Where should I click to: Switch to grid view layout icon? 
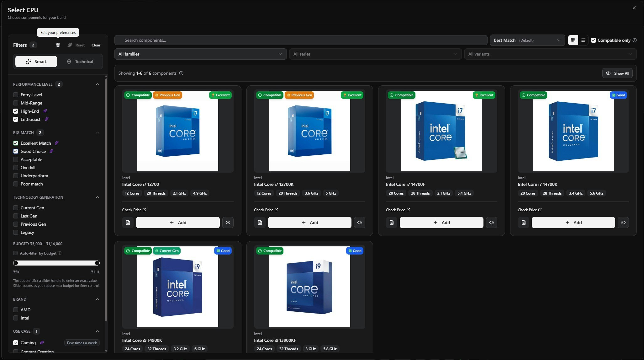coord(573,40)
